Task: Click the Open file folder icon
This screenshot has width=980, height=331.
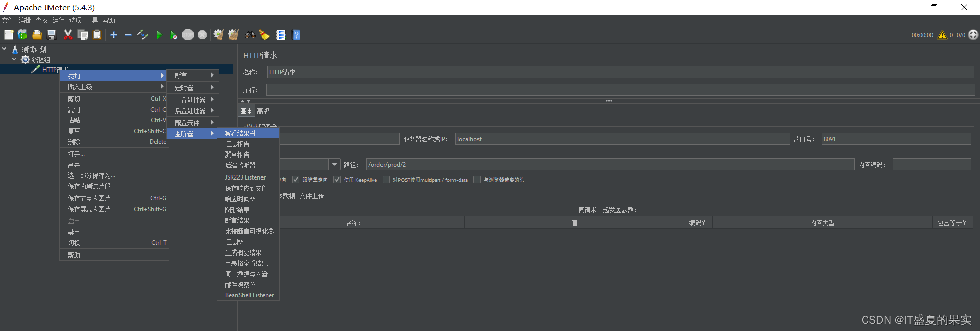Action: (x=37, y=35)
